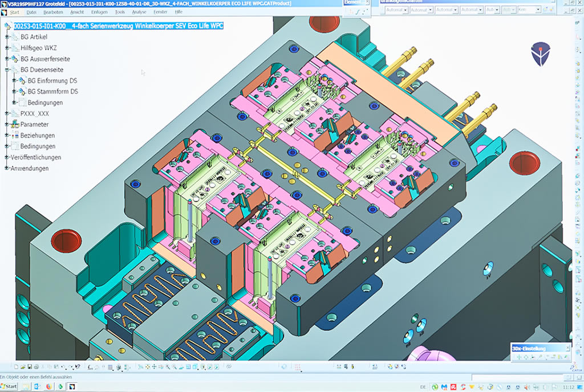Collapse the BG Duesenseite tree node
The image size is (584, 392).
pyautogui.click(x=7, y=70)
